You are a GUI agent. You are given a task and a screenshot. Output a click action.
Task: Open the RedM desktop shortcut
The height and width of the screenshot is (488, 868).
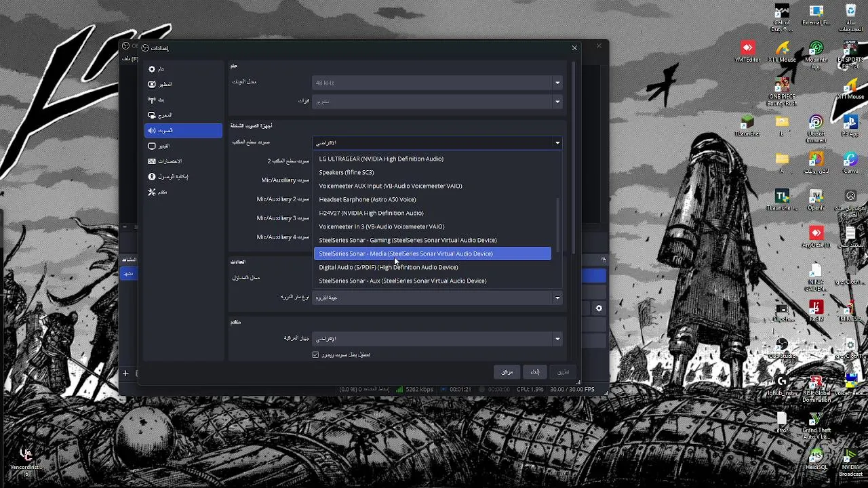[x=816, y=311]
